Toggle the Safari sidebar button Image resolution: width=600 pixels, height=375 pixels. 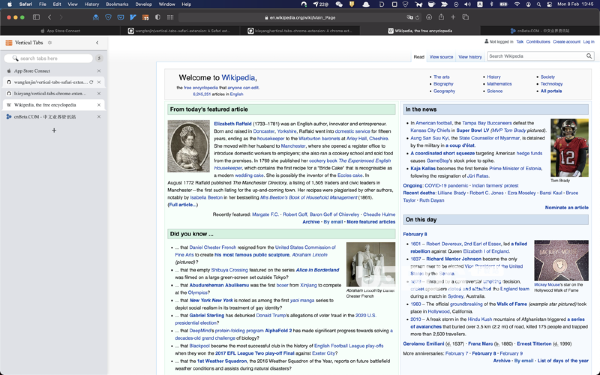point(36,17)
